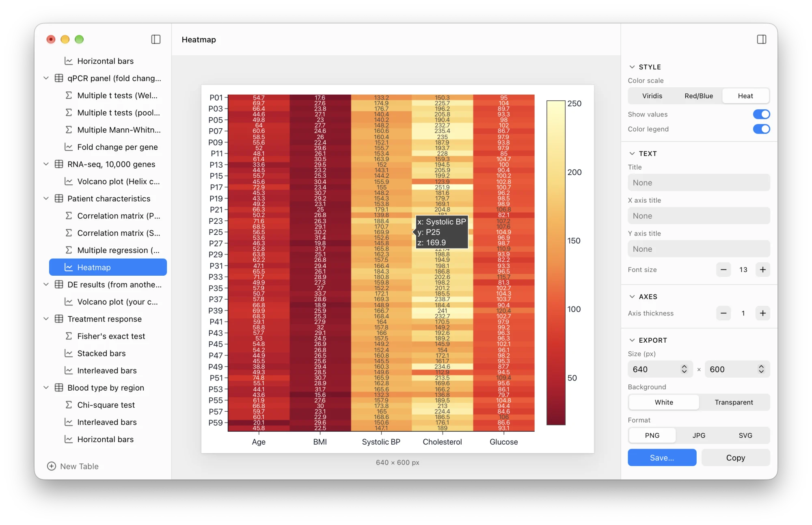812x525 pixels.
Task: Click the Blood type by region table icon
Action: (59, 387)
